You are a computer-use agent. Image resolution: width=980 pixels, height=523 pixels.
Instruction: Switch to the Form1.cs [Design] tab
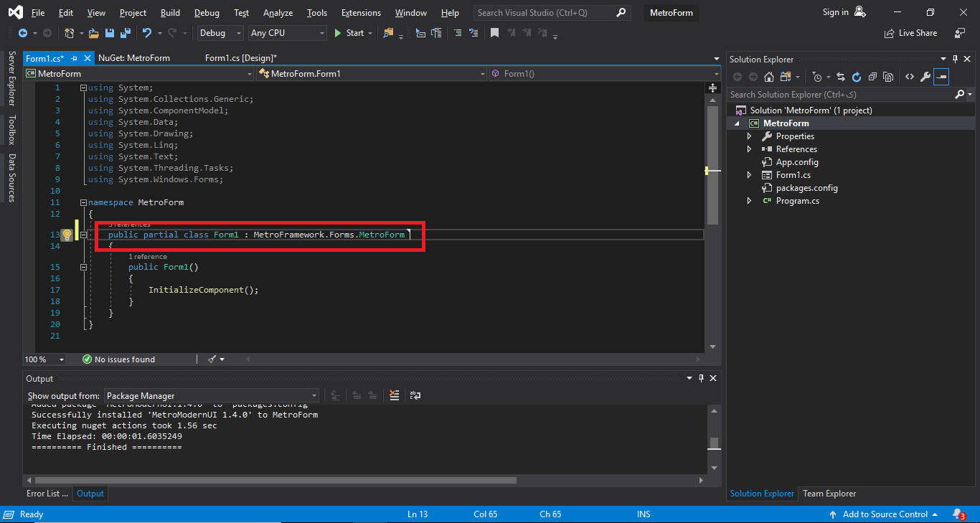[240, 57]
